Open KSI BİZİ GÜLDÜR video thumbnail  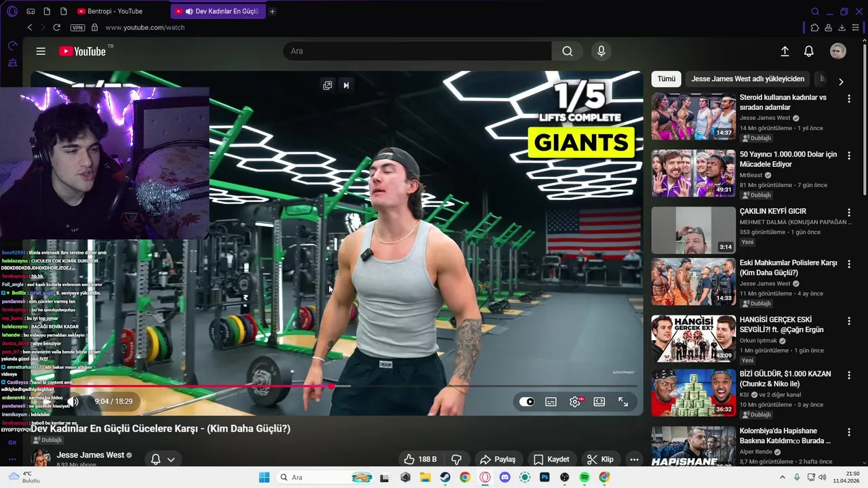(694, 392)
